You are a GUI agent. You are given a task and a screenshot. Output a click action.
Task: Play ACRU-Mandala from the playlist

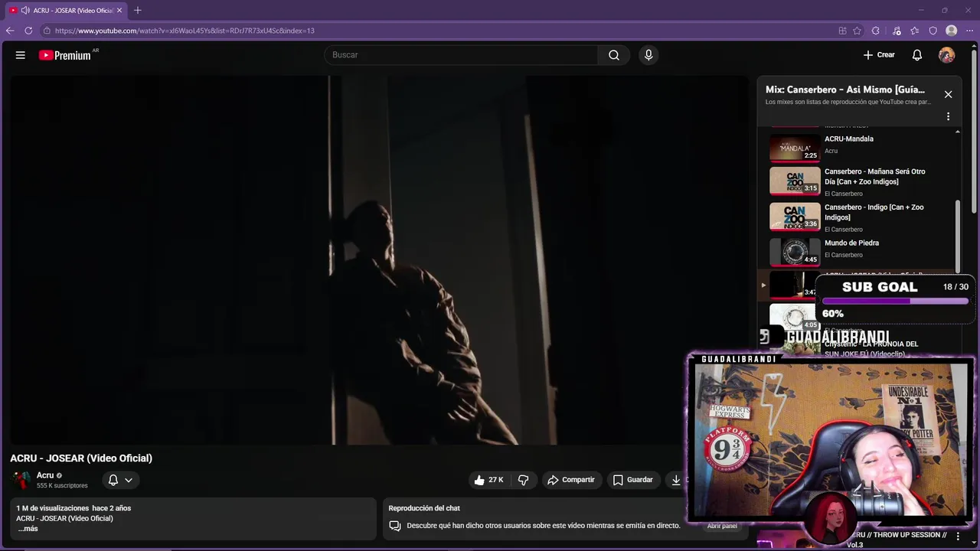857,147
